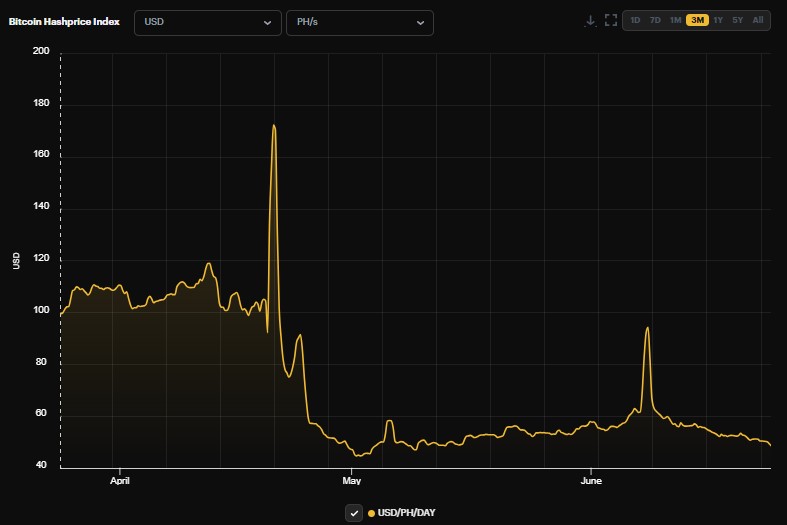Viewport: 787px width, 525px height.
Task: Click the 40 y-axis value
Action: point(41,465)
